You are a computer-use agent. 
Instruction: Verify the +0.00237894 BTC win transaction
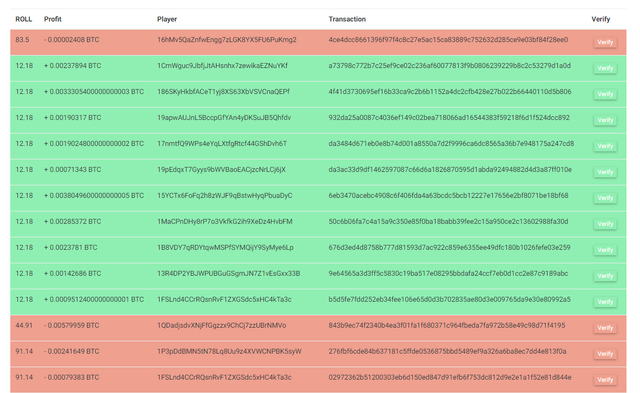pyautogui.click(x=605, y=69)
